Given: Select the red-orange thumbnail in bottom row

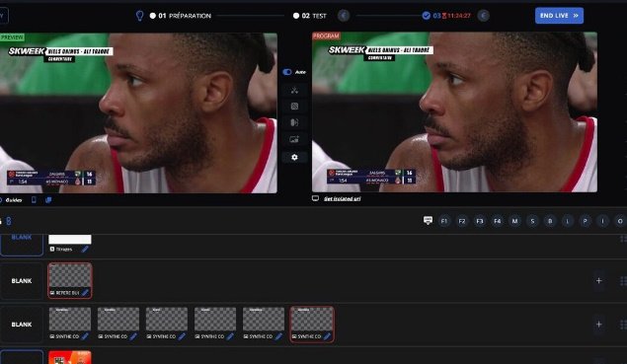Looking at the screenshot, I should 70,357.
